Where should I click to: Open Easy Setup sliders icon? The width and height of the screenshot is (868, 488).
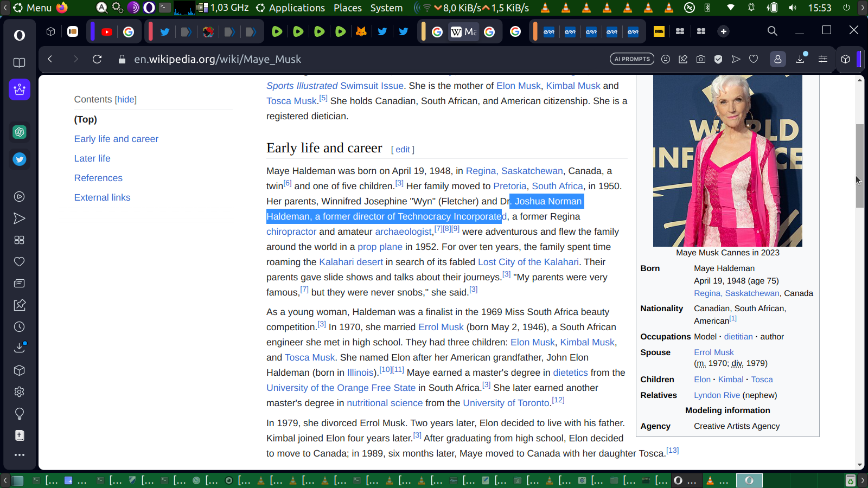pyautogui.click(x=823, y=59)
